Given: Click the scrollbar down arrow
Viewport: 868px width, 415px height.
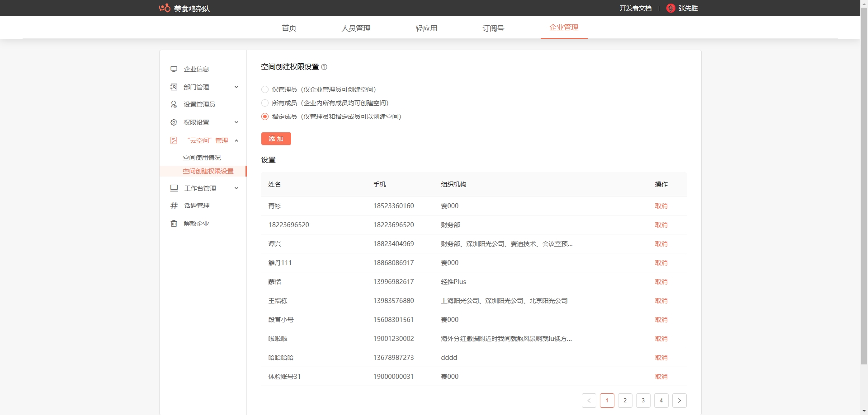Looking at the screenshot, I should click(864, 411).
